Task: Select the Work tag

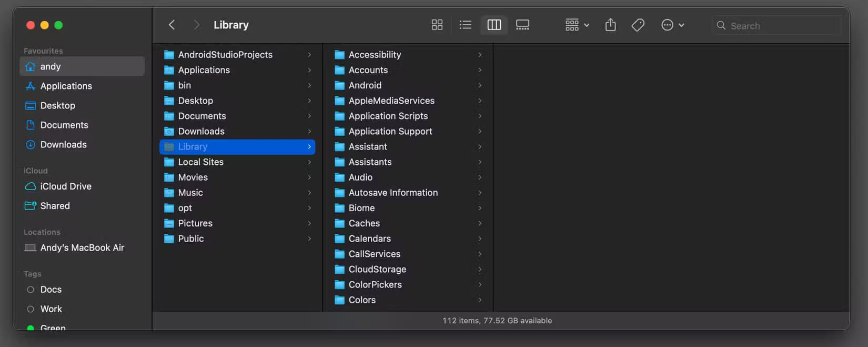Action: pyautogui.click(x=82, y=309)
